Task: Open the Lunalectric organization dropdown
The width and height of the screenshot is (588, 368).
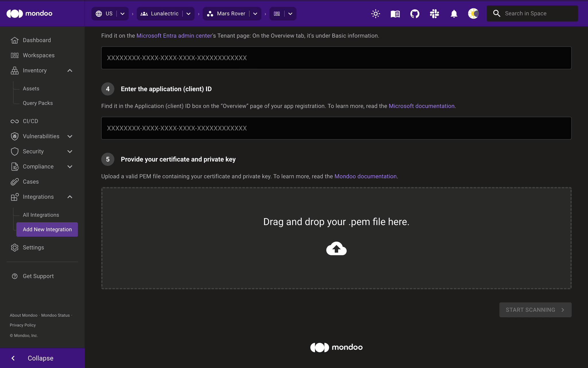Action: (x=188, y=14)
